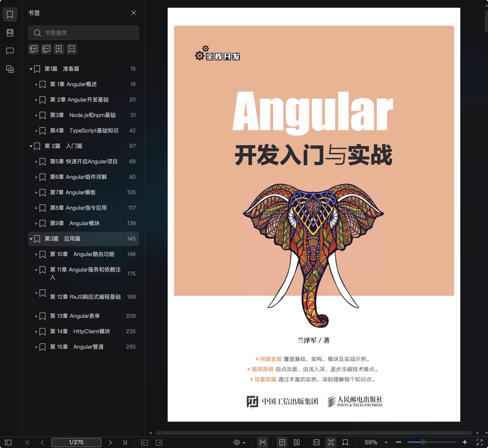Click page number 145 of 第3篇
The height and width of the screenshot is (448, 488).
[x=131, y=239]
